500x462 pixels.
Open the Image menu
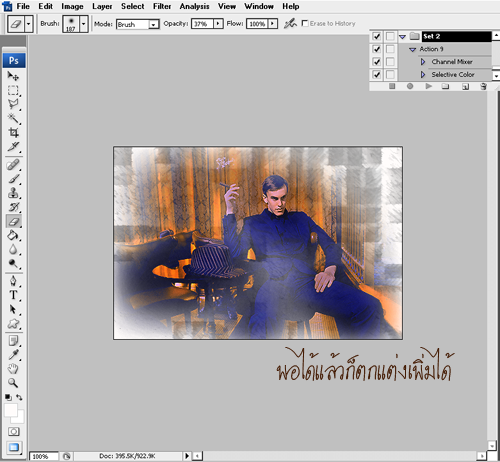72,6
